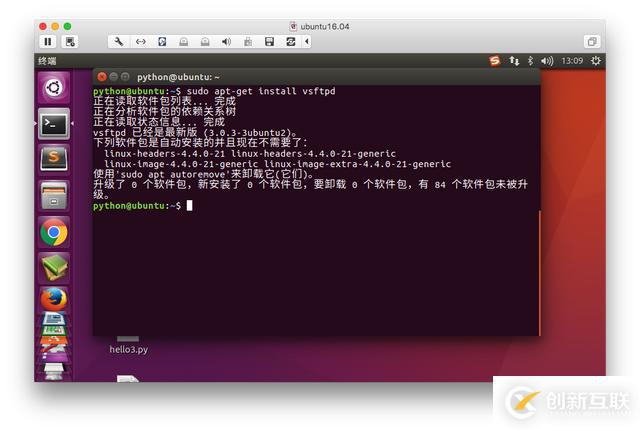Image resolution: width=640 pixels, height=431 pixels.
Task: Open the Ubuntu Dash search launcher
Action: pos(54,87)
